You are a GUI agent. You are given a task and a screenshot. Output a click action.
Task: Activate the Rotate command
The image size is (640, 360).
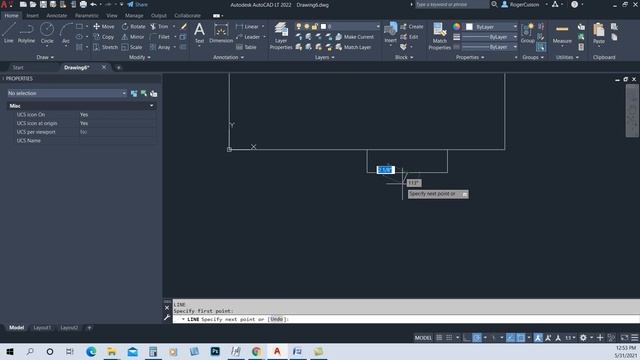point(133,27)
